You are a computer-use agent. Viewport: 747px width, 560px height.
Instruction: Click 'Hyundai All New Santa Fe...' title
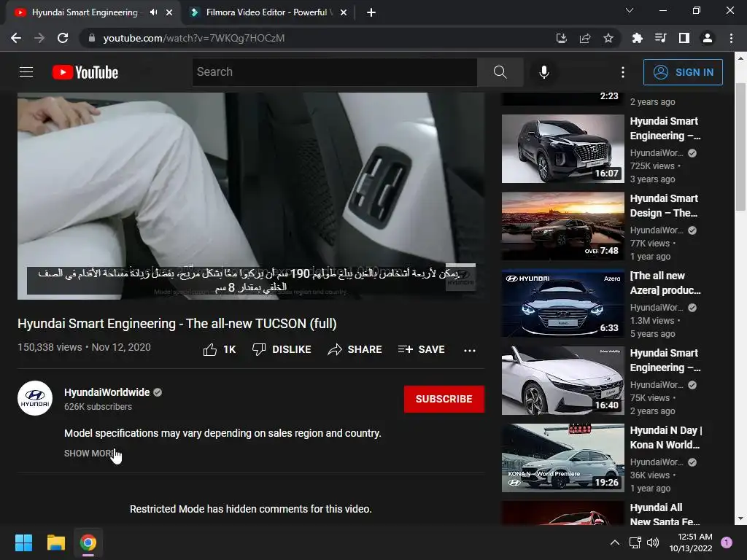665,514
